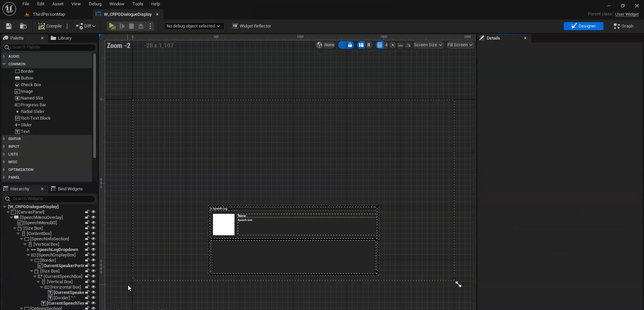Toggle widget outlines dashed-square button

[342, 45]
